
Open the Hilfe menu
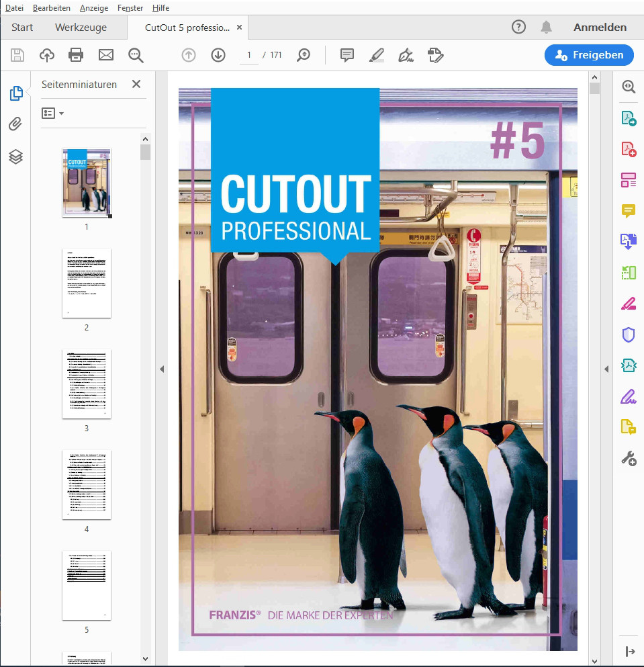[160, 8]
